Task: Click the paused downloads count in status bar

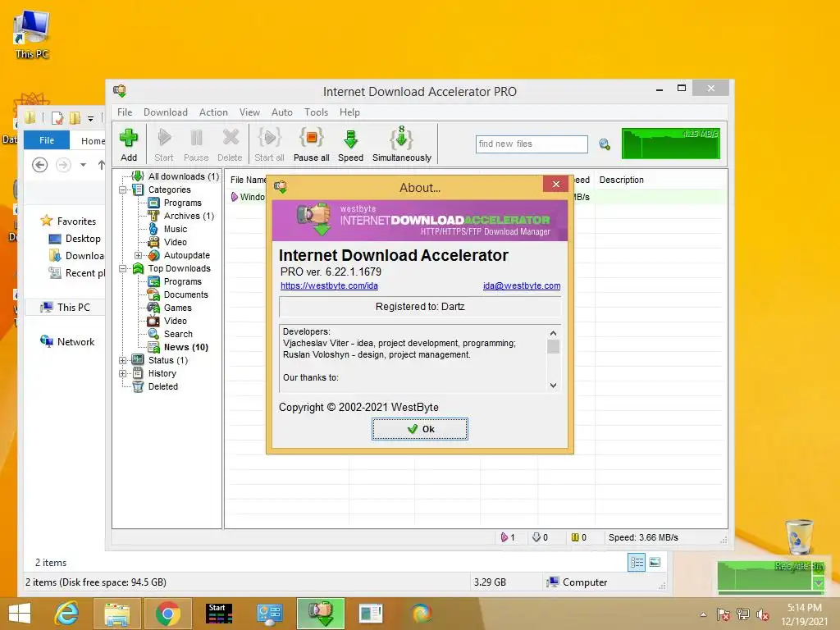Action: (578, 537)
